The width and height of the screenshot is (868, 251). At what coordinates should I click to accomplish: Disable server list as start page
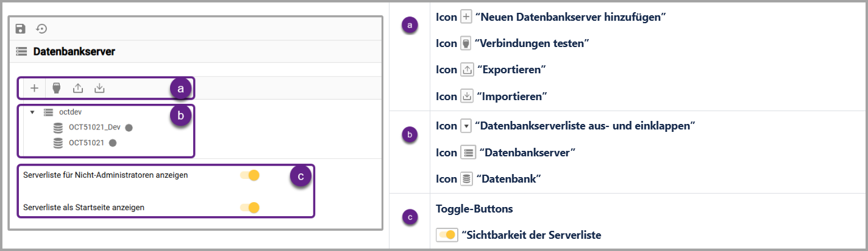coord(250,208)
